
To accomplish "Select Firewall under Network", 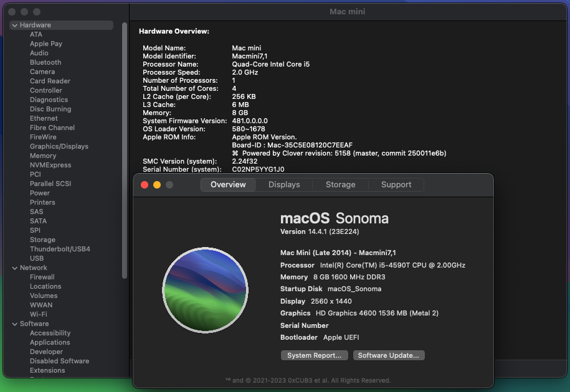I will coord(42,277).
